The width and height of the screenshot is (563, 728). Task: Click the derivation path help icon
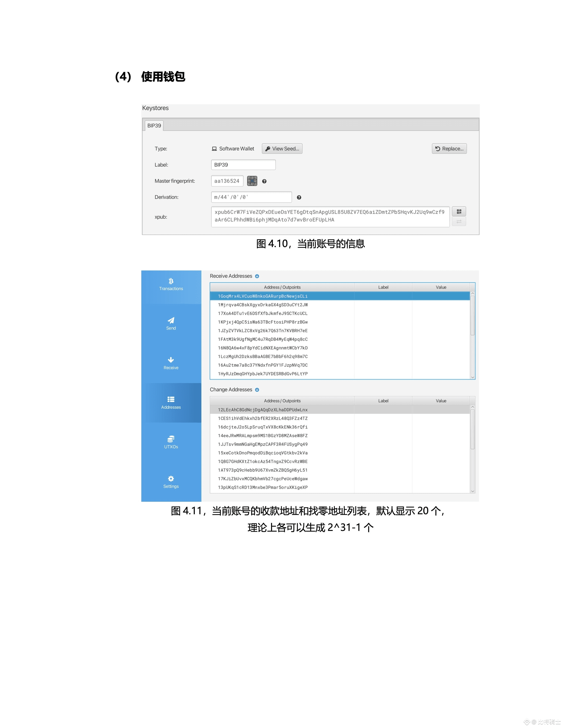coord(299,197)
